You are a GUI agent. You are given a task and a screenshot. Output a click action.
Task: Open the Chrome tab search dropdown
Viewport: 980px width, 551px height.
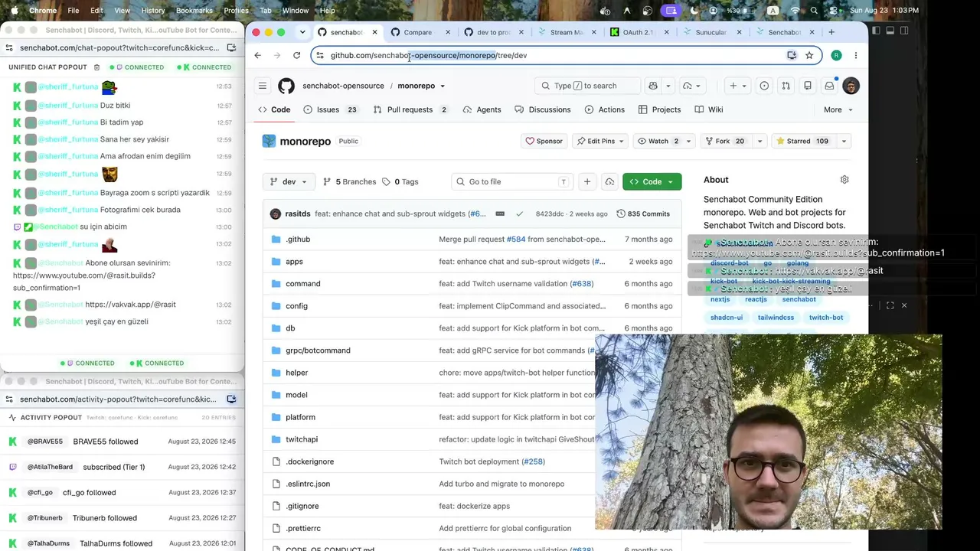tap(302, 32)
